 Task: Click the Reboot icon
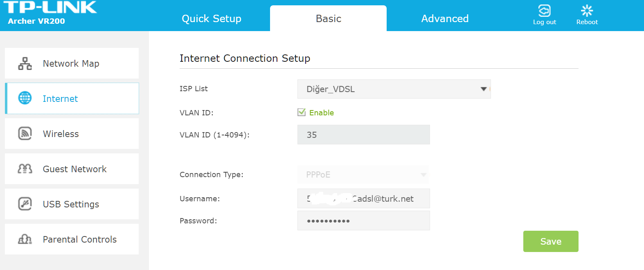[587, 11]
